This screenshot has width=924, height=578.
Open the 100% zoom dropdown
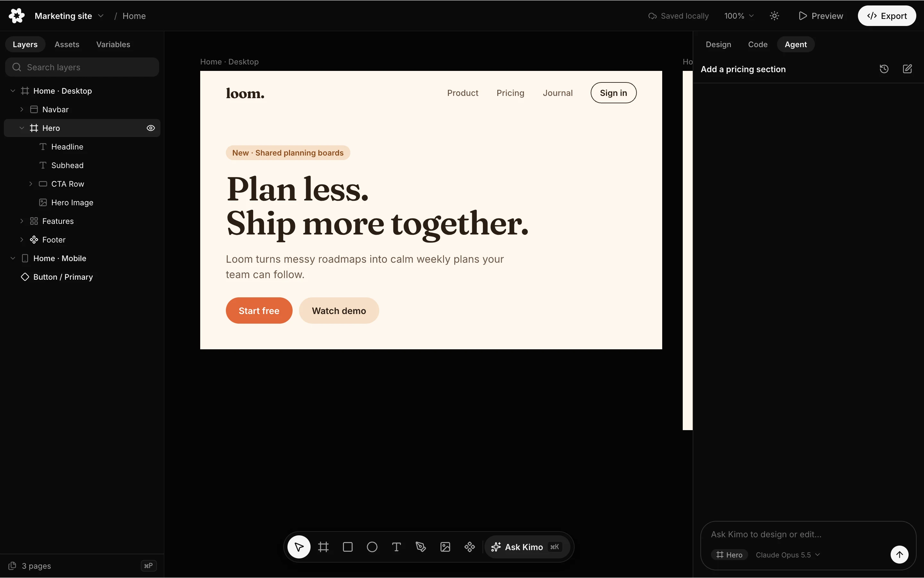point(739,16)
